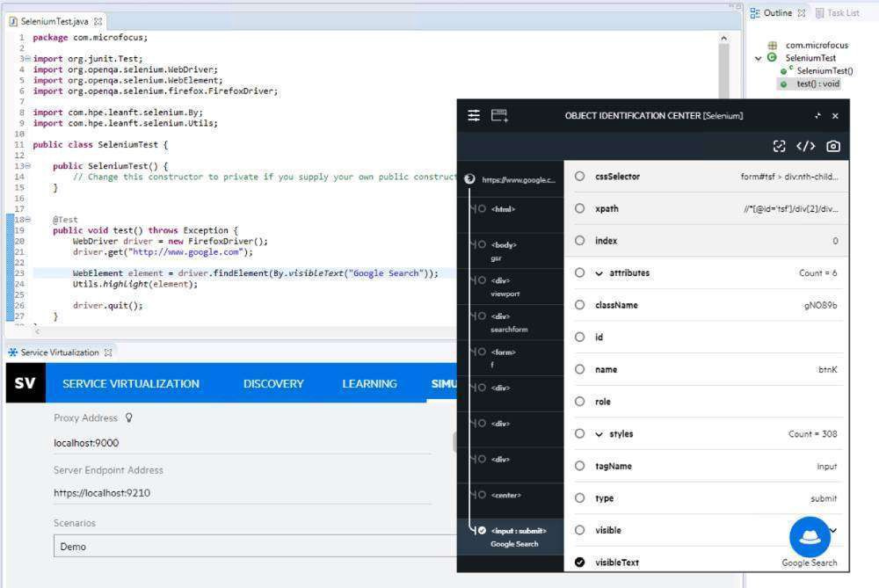Collapse the SeleniumTest node in Outline
Viewport: 879px width, 588px height.
coord(759,58)
